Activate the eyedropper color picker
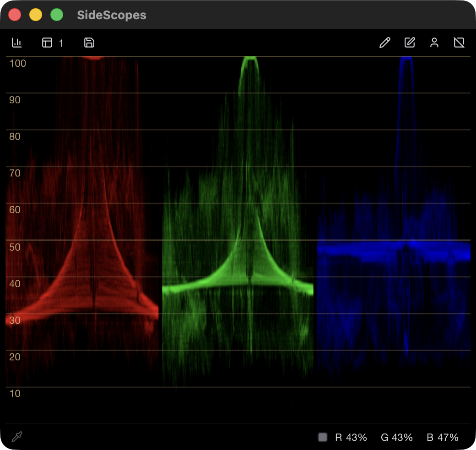The width and height of the screenshot is (476, 450). click(17, 437)
